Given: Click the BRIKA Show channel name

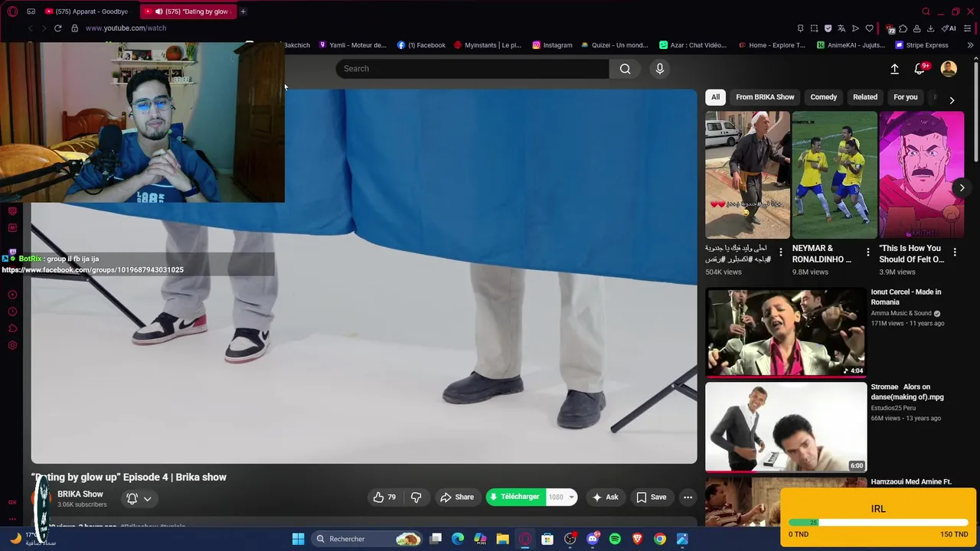Looking at the screenshot, I should [80, 494].
